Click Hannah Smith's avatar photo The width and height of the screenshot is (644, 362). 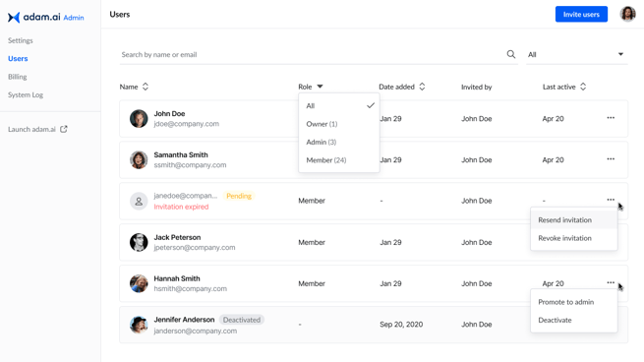click(x=139, y=283)
